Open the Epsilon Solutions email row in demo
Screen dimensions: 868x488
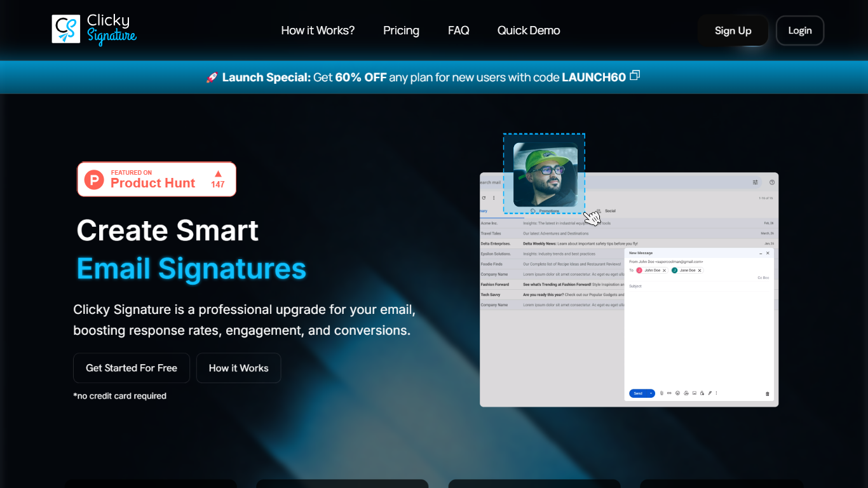552,254
